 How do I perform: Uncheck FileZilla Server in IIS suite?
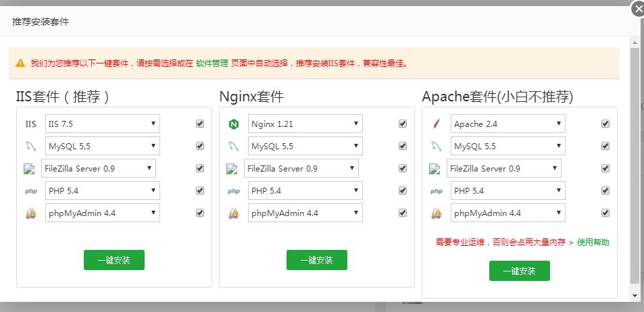(x=200, y=168)
